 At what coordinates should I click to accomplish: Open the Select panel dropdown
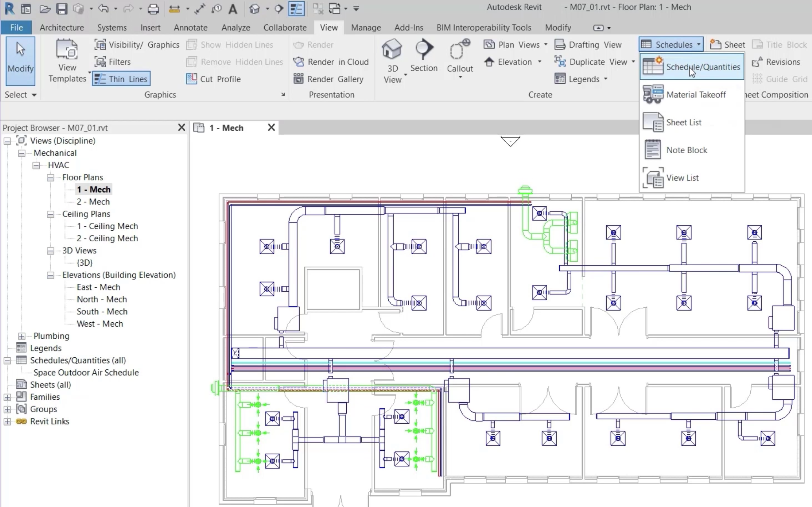[20, 95]
